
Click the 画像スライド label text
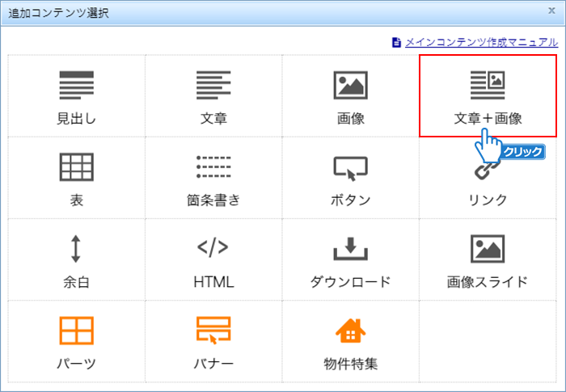(488, 282)
